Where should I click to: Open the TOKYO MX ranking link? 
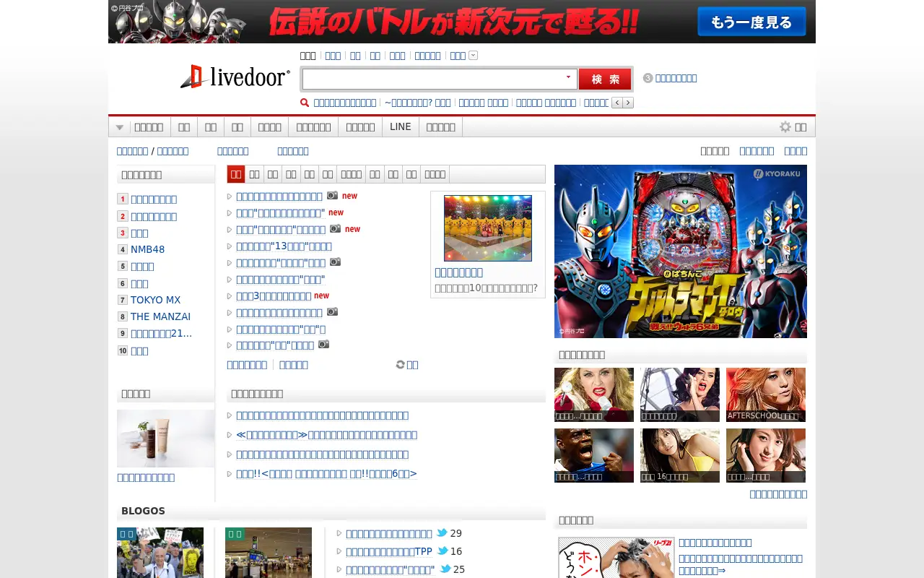coord(155,300)
